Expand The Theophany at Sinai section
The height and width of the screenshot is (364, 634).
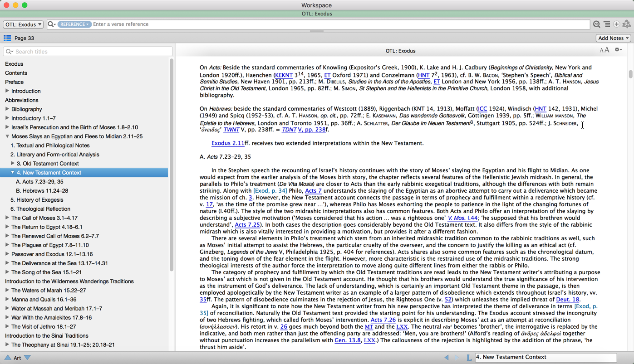[7, 345]
